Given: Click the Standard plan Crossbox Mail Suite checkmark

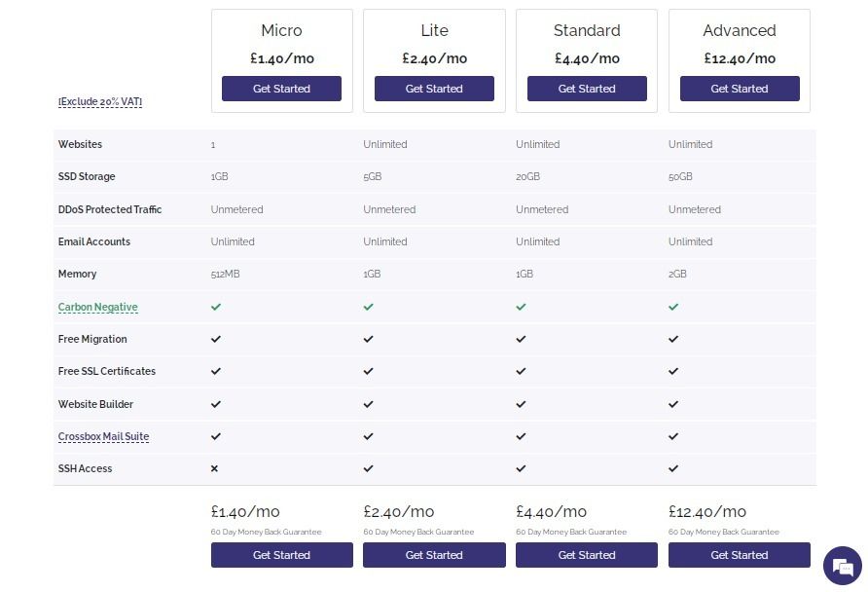Looking at the screenshot, I should 521,436.
